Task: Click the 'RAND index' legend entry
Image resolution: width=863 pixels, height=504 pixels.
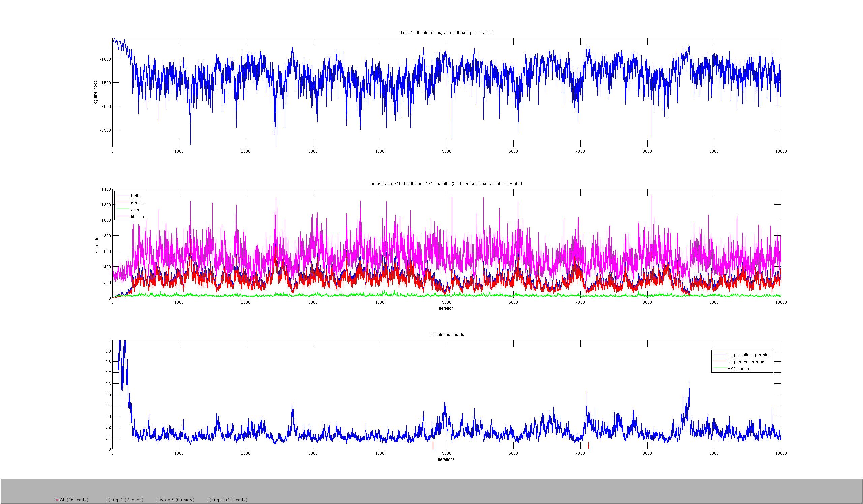Action: click(739, 369)
